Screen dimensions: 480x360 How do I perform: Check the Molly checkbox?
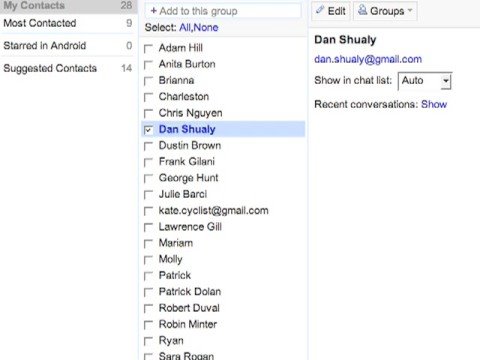pyautogui.click(x=148, y=260)
